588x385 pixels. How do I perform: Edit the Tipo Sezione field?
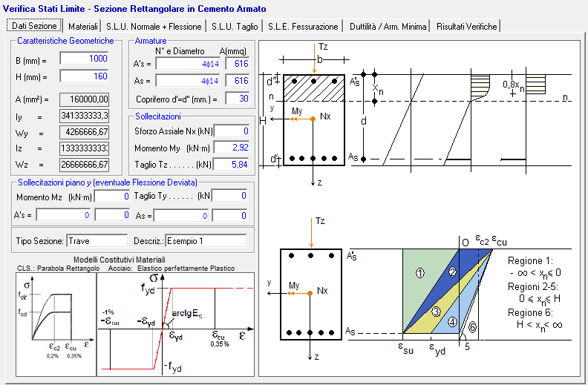coord(97,241)
